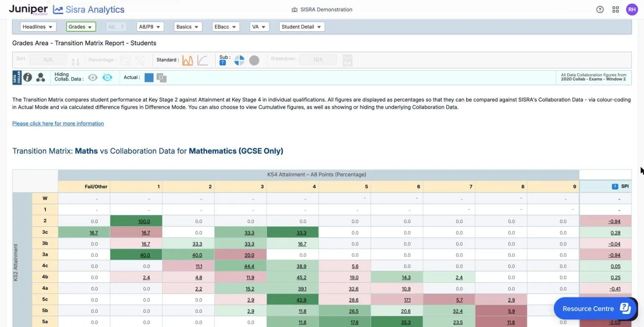The height and width of the screenshot is (327, 644).
Task: Select the Standard distribution curve icon
Action: pyautogui.click(x=187, y=60)
